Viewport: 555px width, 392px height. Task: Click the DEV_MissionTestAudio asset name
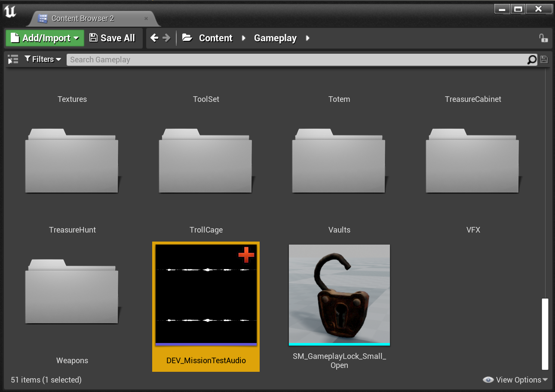pos(206,361)
